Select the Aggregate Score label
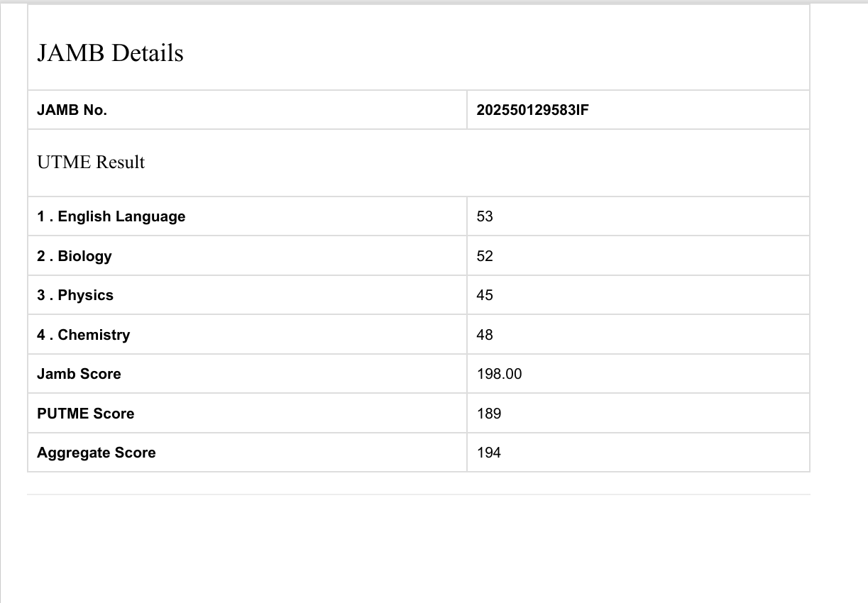Screen dimensions: 868x603 (x=97, y=453)
